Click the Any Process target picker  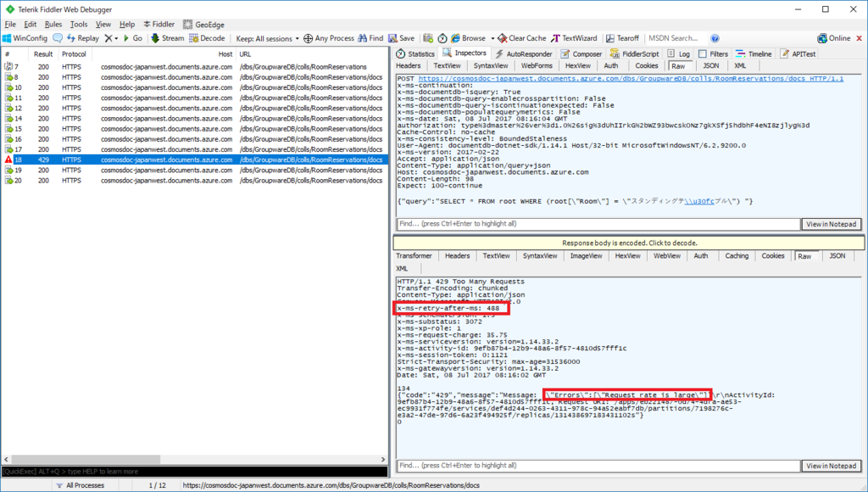click(329, 38)
